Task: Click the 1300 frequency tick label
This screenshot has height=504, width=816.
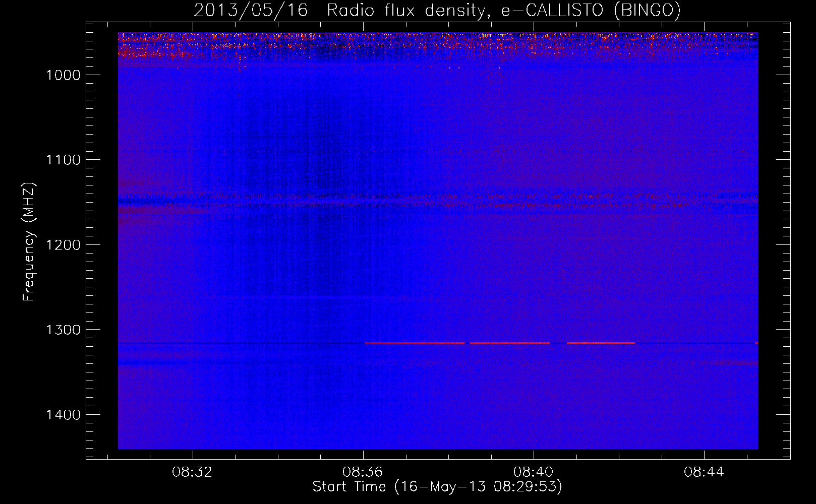Action: [x=63, y=330]
